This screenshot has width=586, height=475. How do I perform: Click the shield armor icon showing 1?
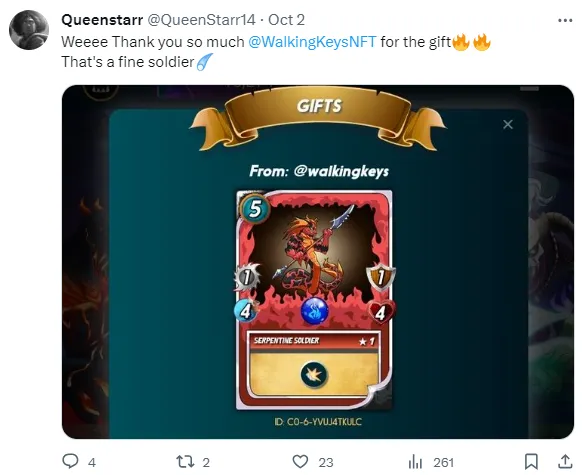380,278
